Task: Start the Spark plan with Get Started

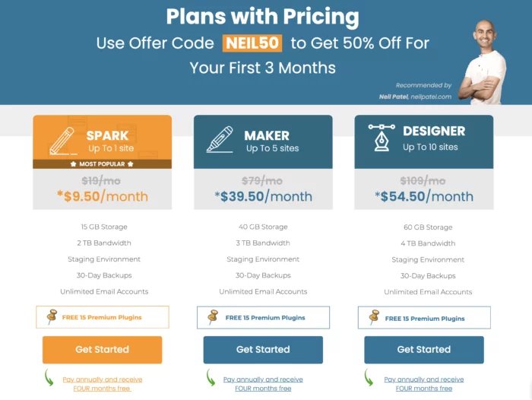Action: coord(102,350)
